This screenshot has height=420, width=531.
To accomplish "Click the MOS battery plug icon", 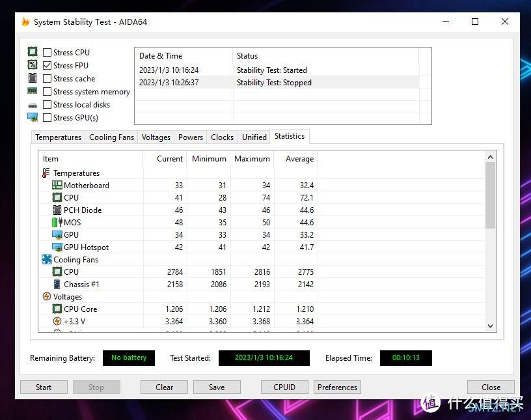I will 57,223.
